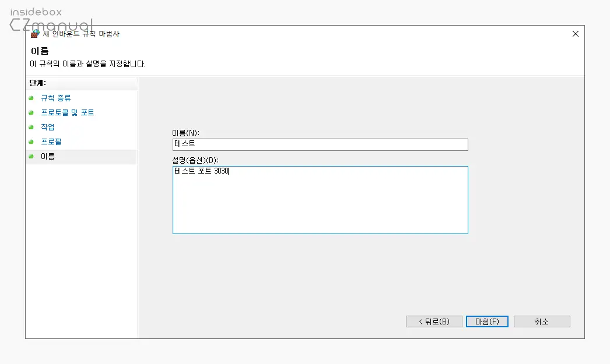Click inside the 설명(옵션) description box

point(320,200)
